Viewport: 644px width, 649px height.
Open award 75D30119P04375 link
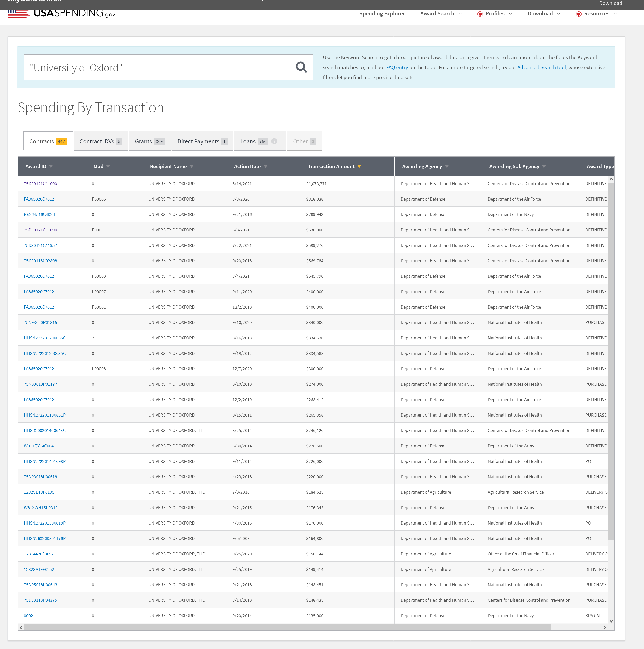[40, 601]
